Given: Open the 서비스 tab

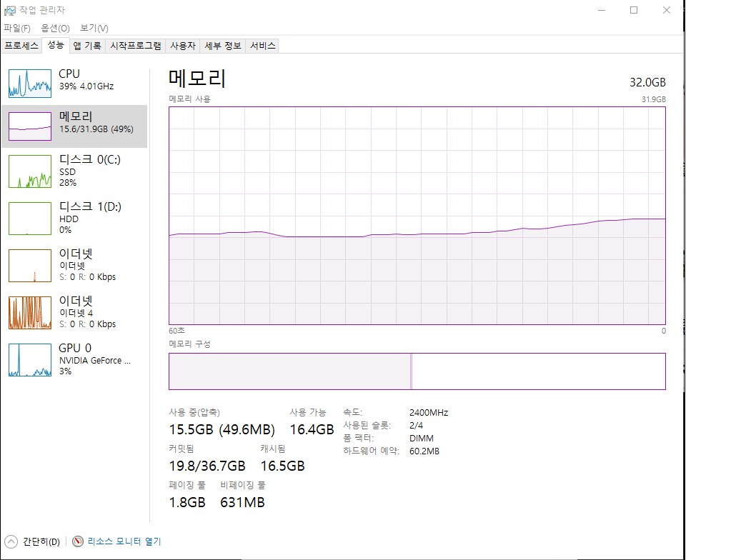Looking at the screenshot, I should (262, 46).
